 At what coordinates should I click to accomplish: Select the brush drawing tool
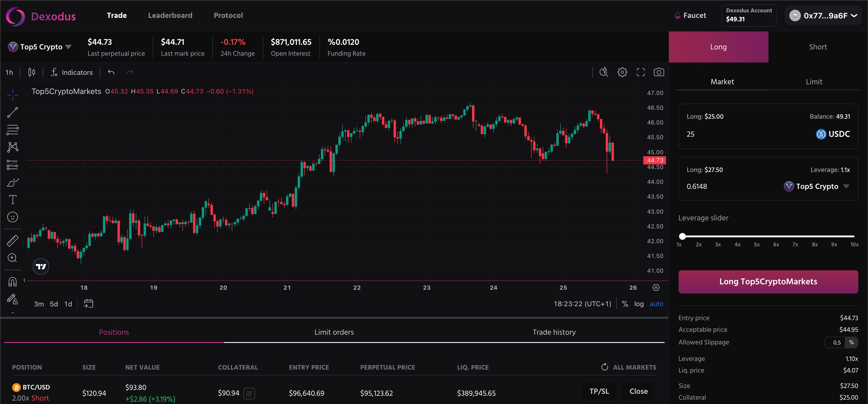12,182
